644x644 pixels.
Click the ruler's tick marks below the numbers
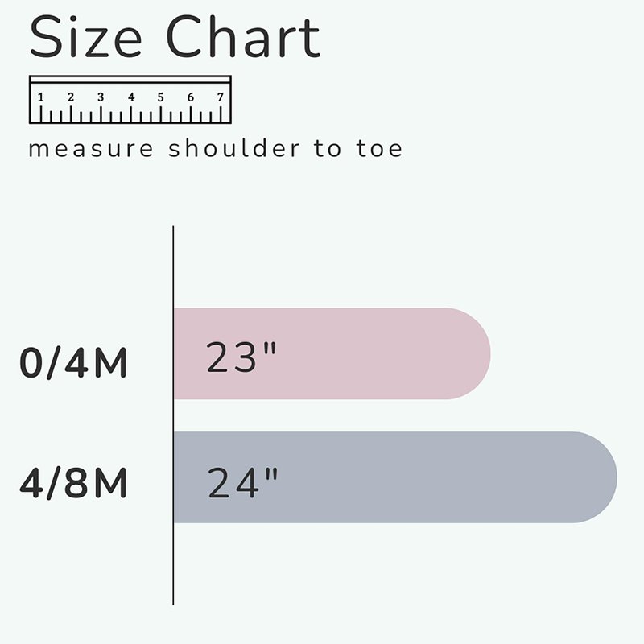pos(130,116)
